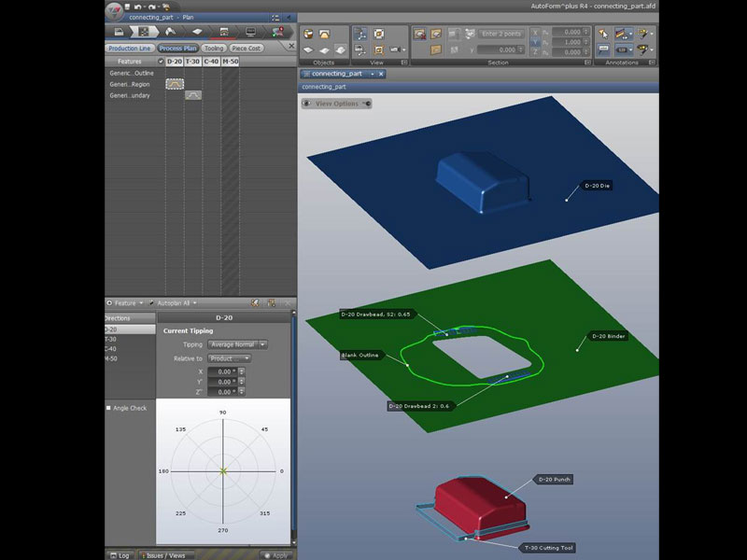Open the Feature dropdown menu
This screenshot has height=560, width=747.
pyautogui.click(x=125, y=302)
